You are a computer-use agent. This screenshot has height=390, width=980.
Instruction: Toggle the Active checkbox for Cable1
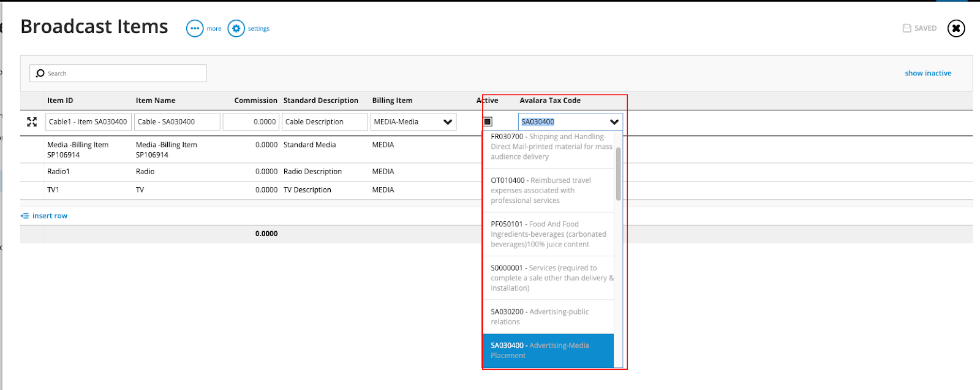[x=488, y=122]
